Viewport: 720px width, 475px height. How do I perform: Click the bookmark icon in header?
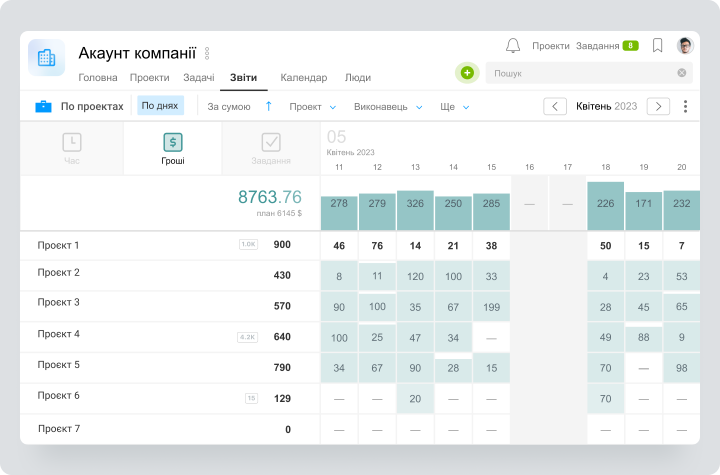(658, 45)
